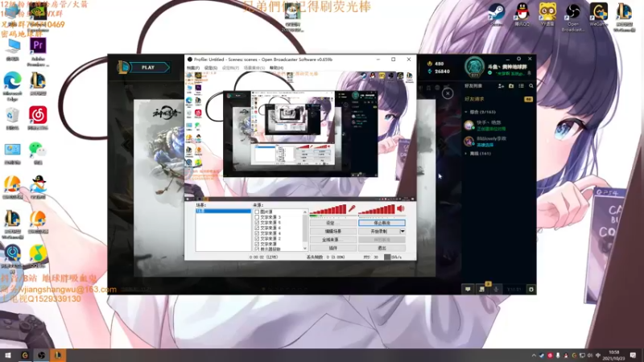Screen dimensions: 644x362
Task: Click the League of Legends taskbar icon
Action: [58, 355]
